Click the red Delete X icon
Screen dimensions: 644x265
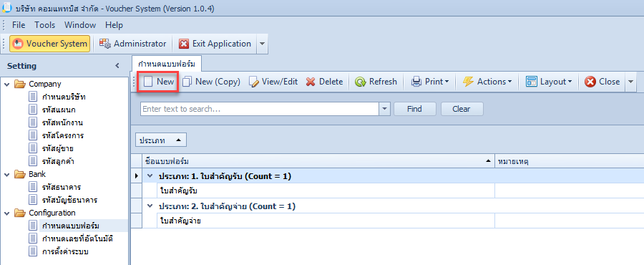pos(311,82)
